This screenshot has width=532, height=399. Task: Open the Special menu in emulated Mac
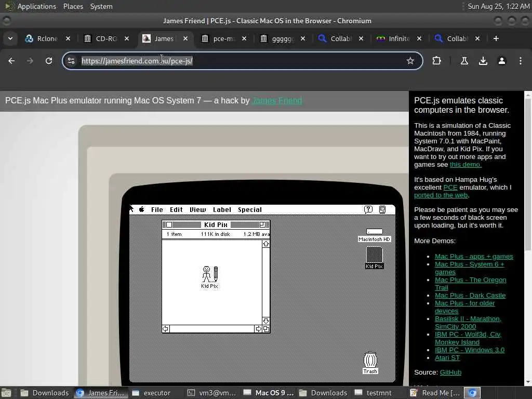(x=250, y=210)
